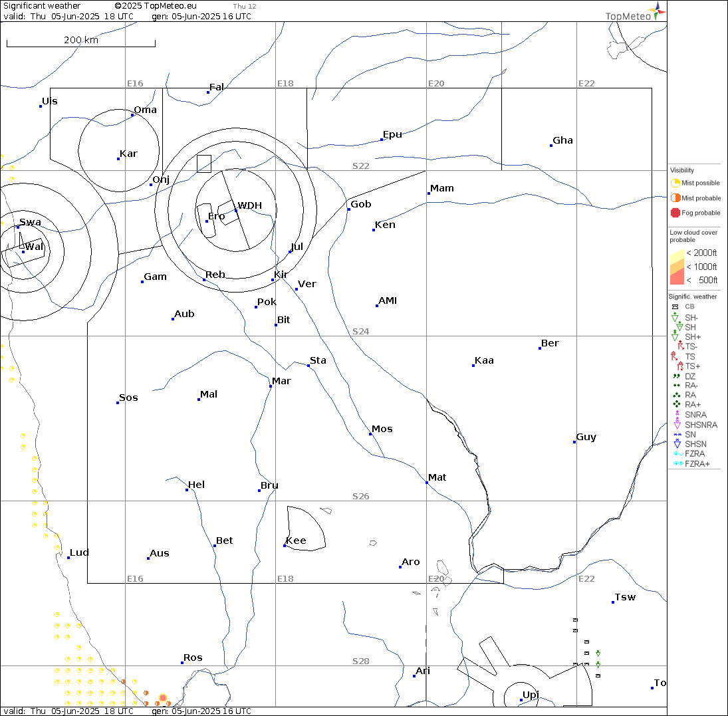This screenshot has height=716, width=728.
Task: Click the RA- light rain symbol
Action: [x=676, y=386]
